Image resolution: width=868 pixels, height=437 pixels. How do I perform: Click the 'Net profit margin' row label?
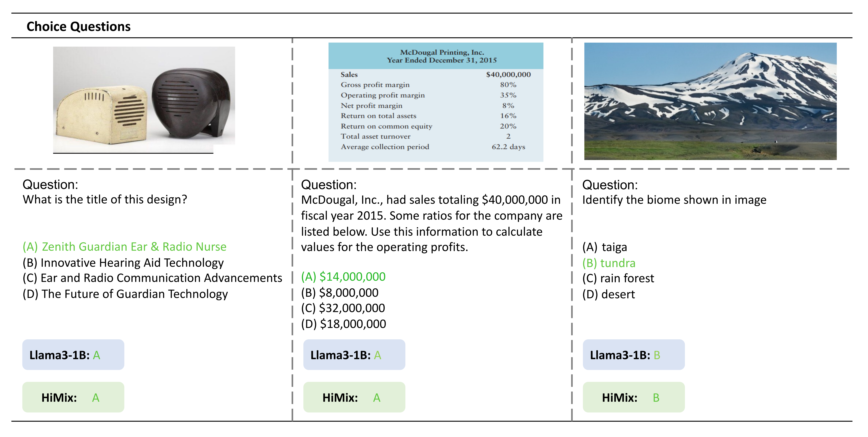point(371,106)
